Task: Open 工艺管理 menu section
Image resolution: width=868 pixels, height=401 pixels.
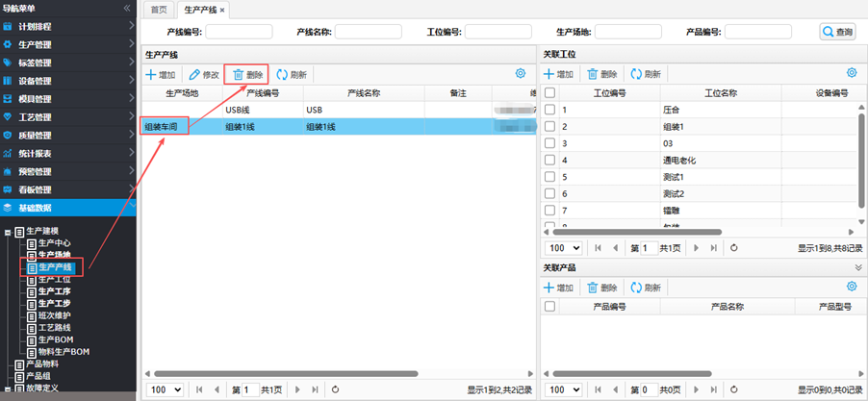Action: tap(68, 116)
